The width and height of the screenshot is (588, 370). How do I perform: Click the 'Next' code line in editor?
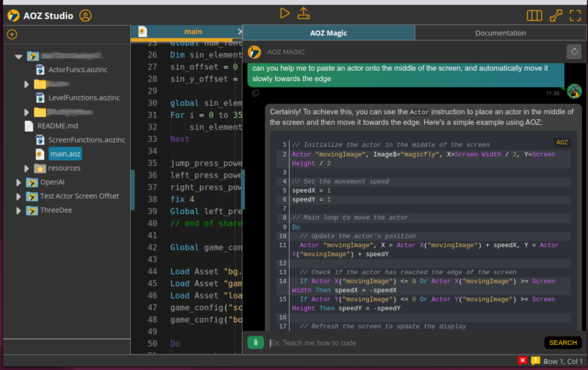[179, 139]
